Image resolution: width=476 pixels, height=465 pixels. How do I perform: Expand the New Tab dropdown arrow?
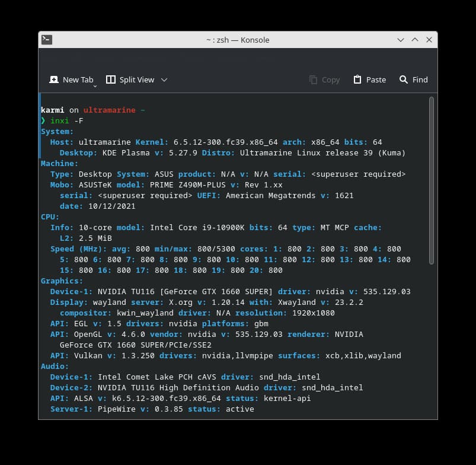pos(95,86)
